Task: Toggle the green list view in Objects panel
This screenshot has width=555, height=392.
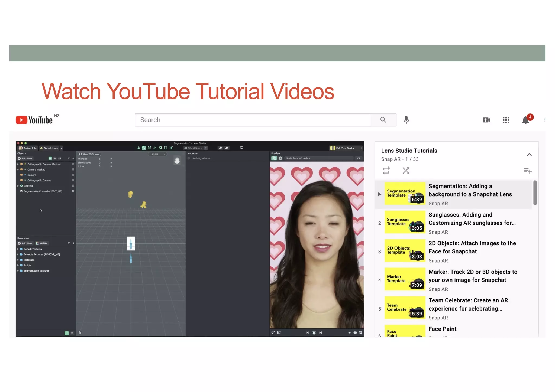Action: point(50,159)
